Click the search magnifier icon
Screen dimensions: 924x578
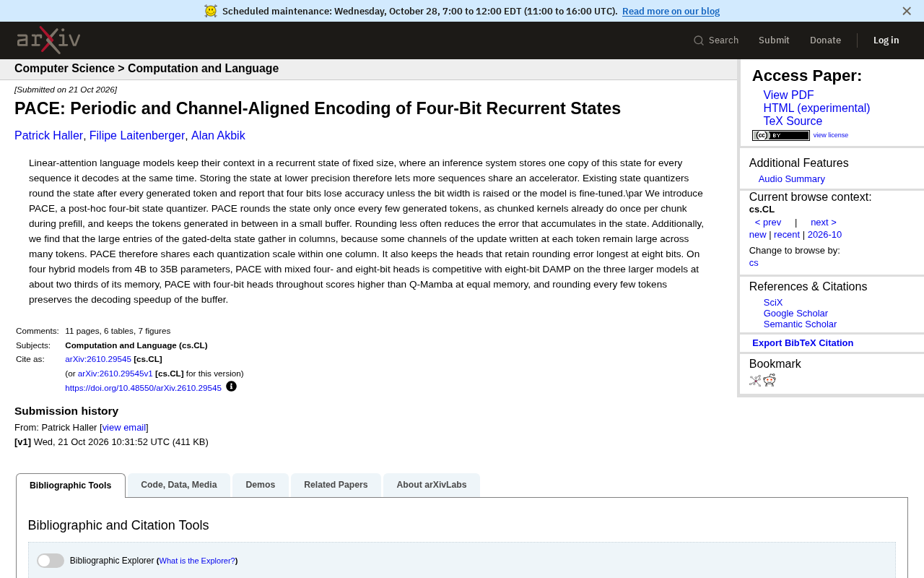pyautogui.click(x=699, y=40)
